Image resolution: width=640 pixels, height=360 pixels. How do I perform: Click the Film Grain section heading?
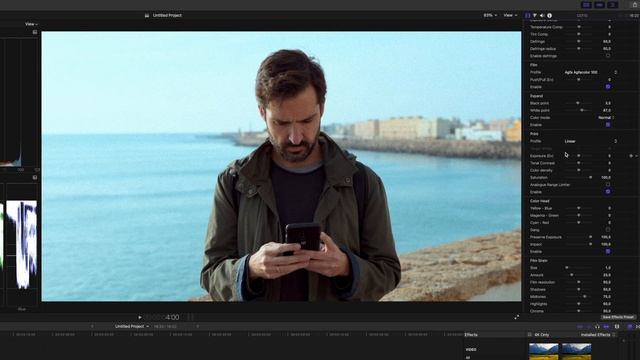click(539, 260)
